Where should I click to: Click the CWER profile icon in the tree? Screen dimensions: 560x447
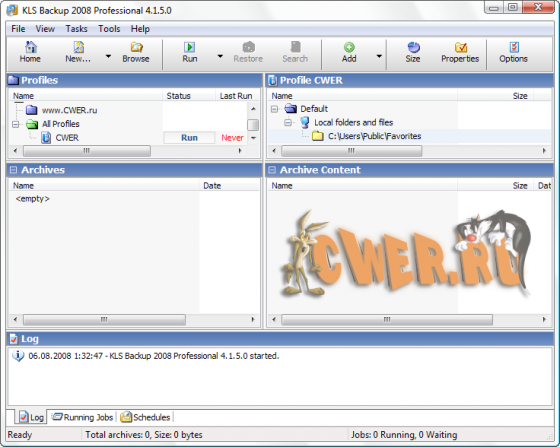[46, 137]
